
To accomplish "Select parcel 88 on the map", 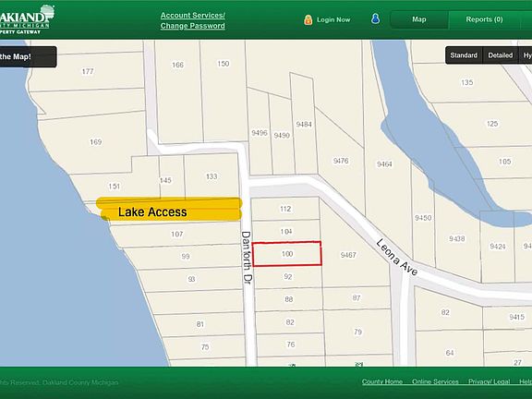I will click(x=289, y=299).
